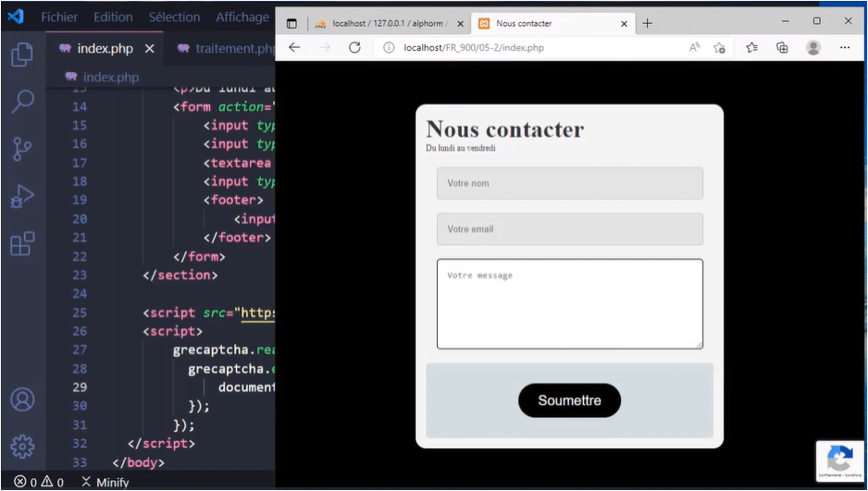Maximize the browser window
Viewport: 868px width, 491px height.
click(816, 21)
